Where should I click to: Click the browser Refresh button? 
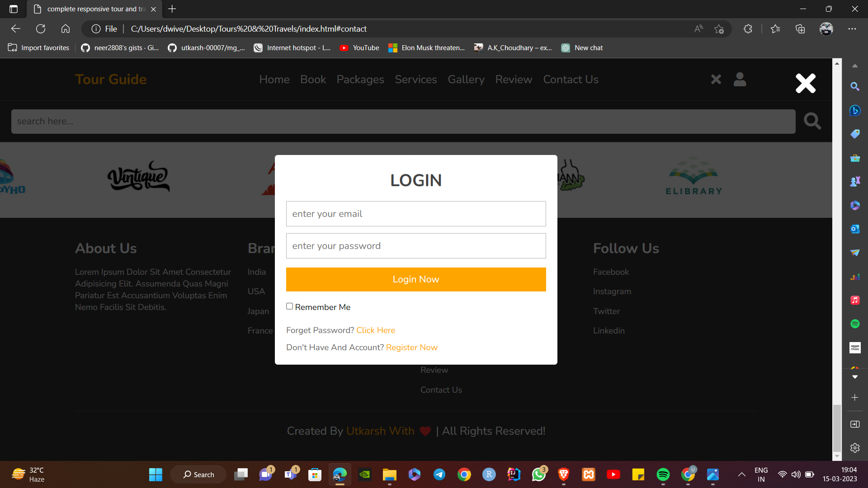(41, 29)
